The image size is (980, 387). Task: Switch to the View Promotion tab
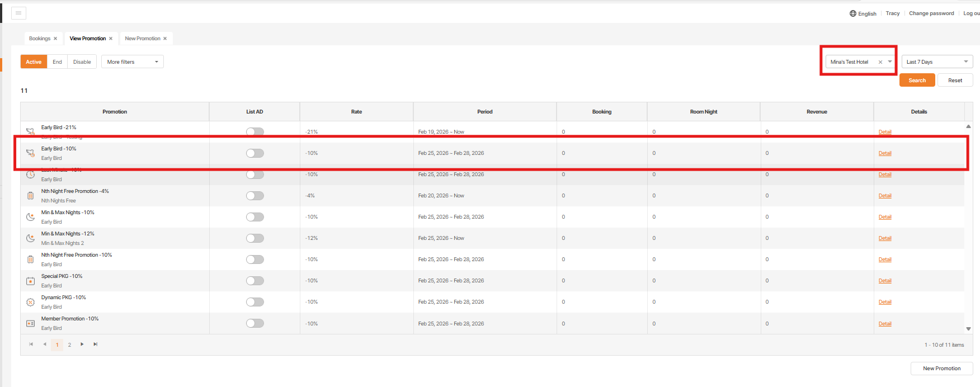tap(88, 39)
